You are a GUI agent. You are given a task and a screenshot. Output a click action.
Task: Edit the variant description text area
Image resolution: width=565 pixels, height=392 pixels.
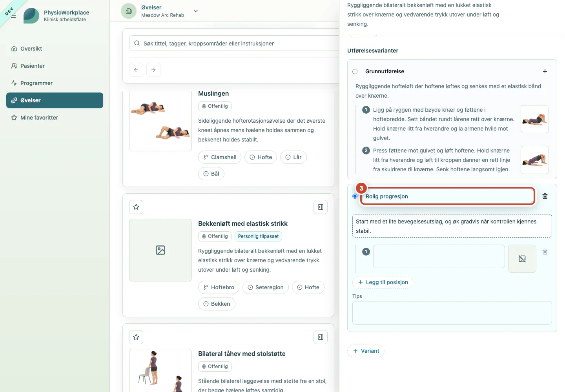coord(452,226)
